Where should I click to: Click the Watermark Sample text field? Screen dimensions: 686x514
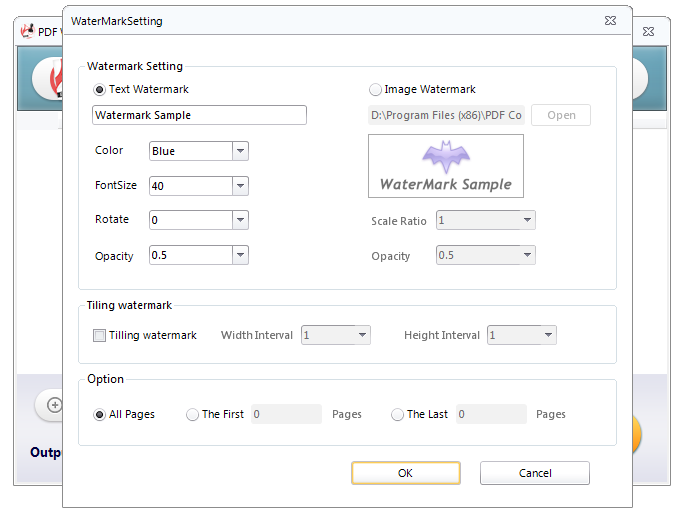[x=199, y=115]
